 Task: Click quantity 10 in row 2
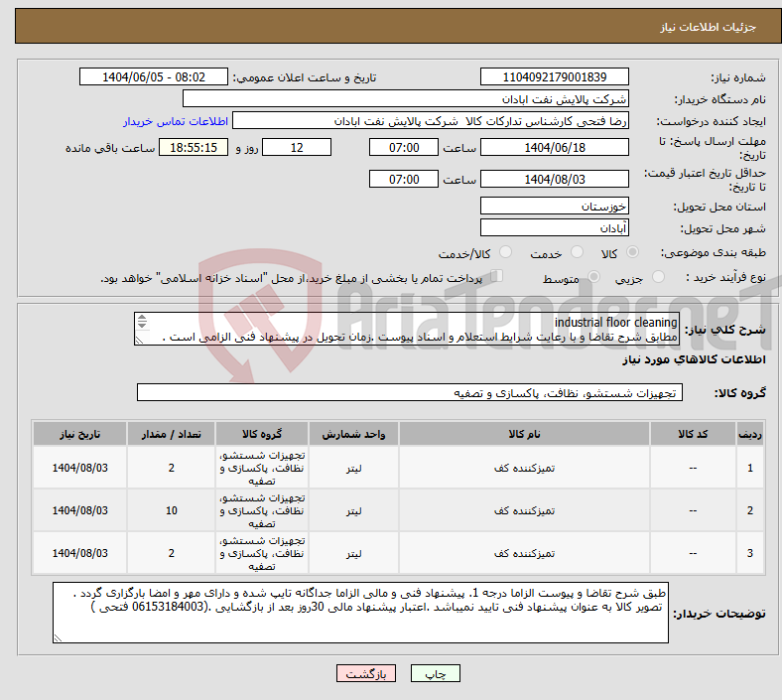[x=171, y=510]
